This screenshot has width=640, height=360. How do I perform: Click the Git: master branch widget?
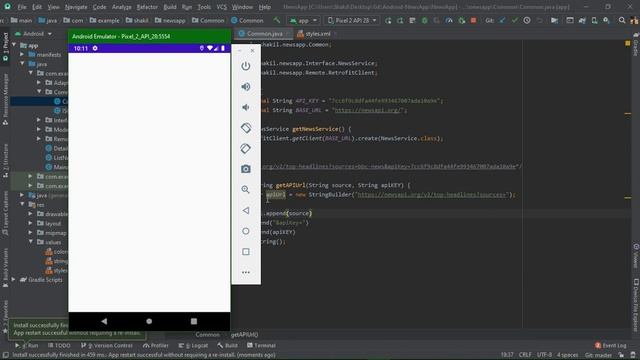(598, 355)
